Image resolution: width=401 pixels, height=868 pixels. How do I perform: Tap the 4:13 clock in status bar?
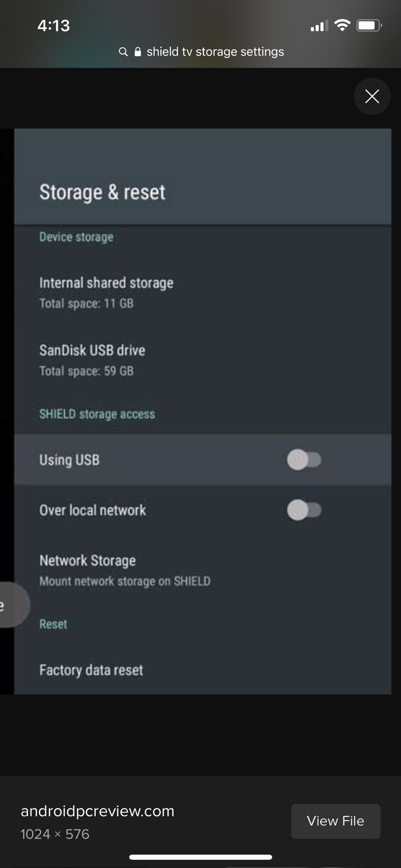coord(54,26)
